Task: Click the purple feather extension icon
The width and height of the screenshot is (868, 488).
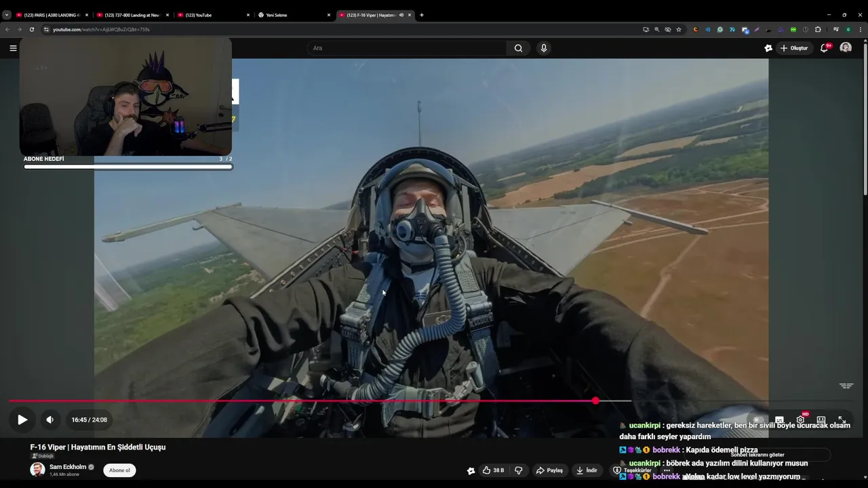Action: pos(757,29)
